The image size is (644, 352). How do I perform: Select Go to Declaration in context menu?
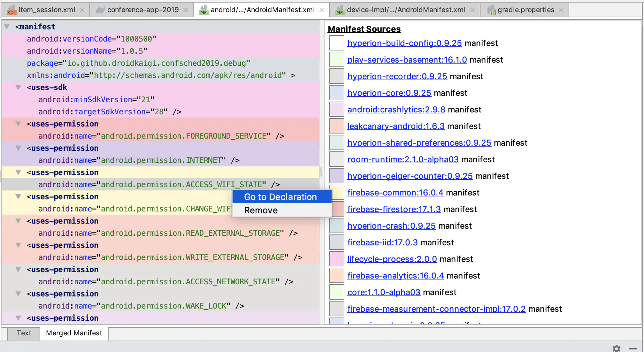click(280, 197)
